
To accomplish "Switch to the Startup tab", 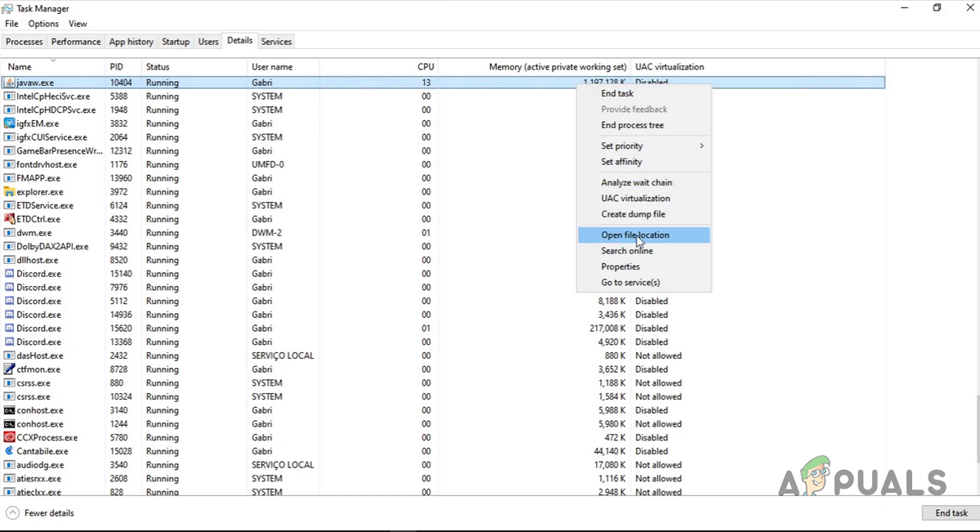I will [176, 42].
